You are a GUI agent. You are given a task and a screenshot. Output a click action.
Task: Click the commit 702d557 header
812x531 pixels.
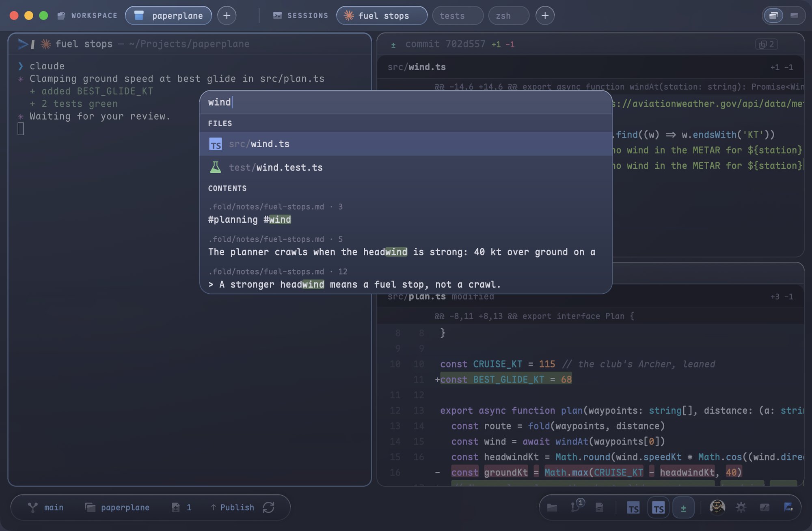click(x=445, y=44)
